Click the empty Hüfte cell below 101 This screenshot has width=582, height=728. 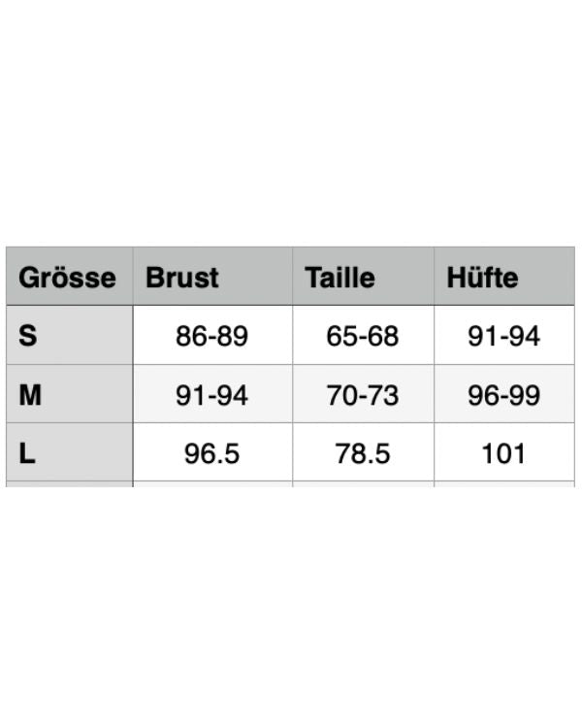[503, 483]
